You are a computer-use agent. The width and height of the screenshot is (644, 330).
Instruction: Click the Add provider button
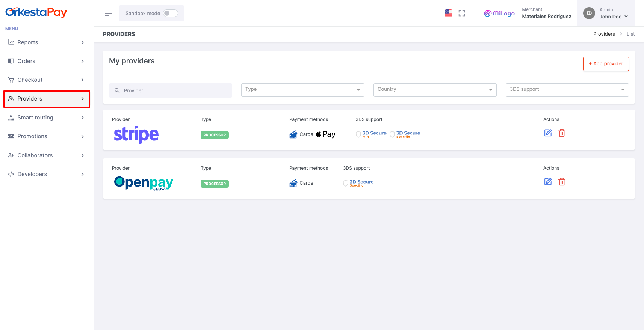(606, 64)
